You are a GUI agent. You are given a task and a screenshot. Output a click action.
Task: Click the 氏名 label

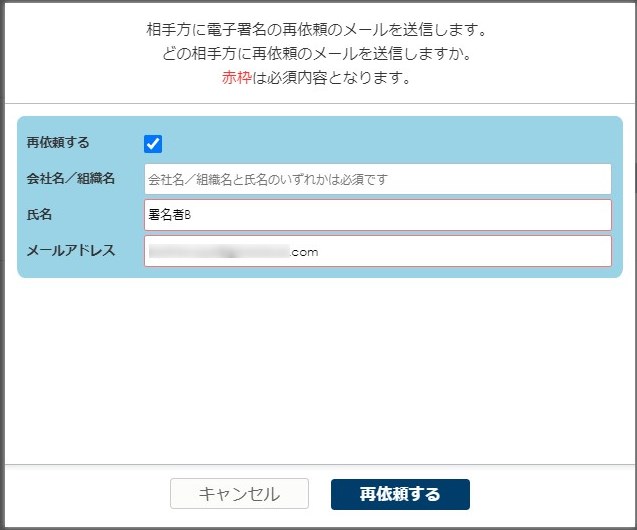coord(39,214)
